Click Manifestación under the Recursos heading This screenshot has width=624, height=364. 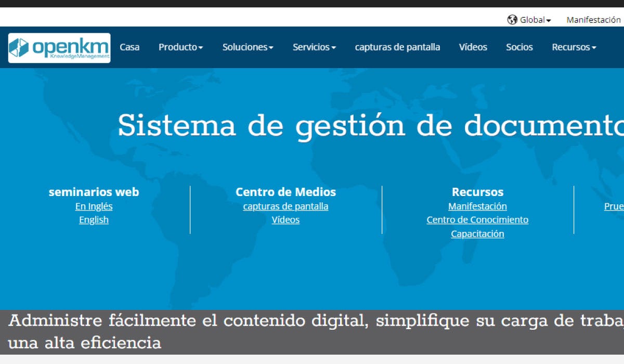[477, 206]
